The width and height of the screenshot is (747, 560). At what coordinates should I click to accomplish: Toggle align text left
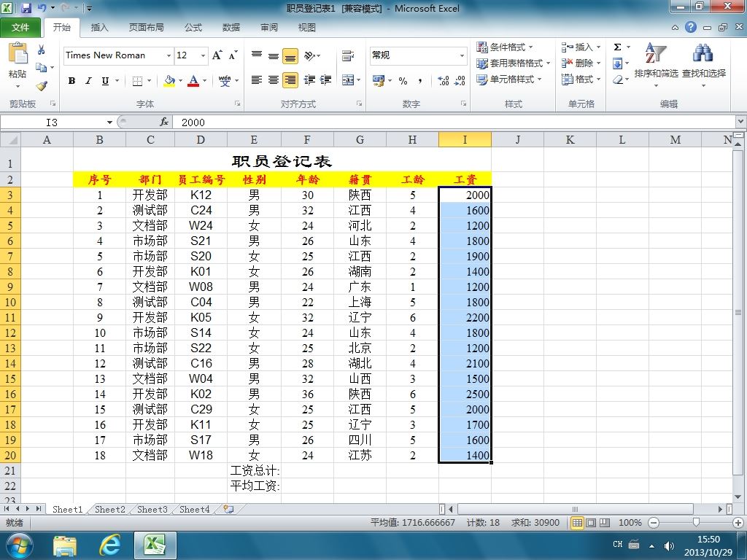click(257, 80)
